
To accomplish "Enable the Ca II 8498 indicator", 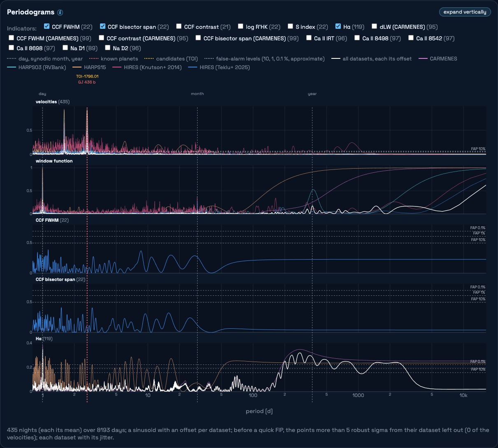I will coord(357,38).
